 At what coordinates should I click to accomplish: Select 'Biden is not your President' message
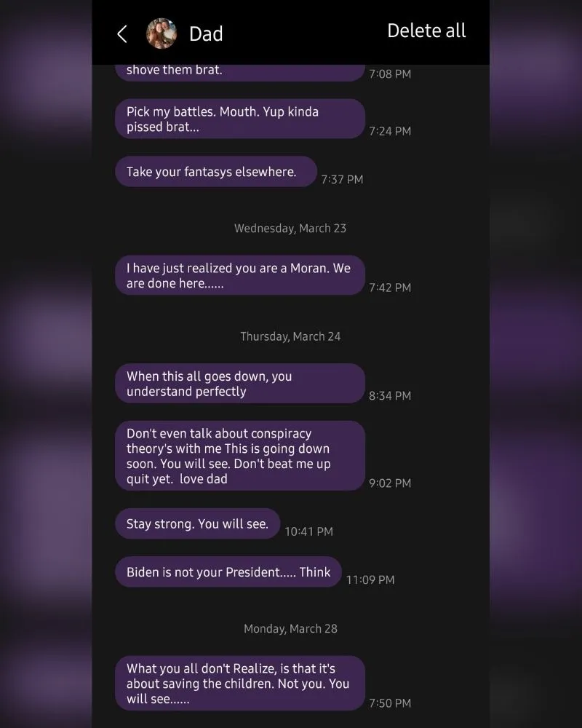tap(228, 572)
